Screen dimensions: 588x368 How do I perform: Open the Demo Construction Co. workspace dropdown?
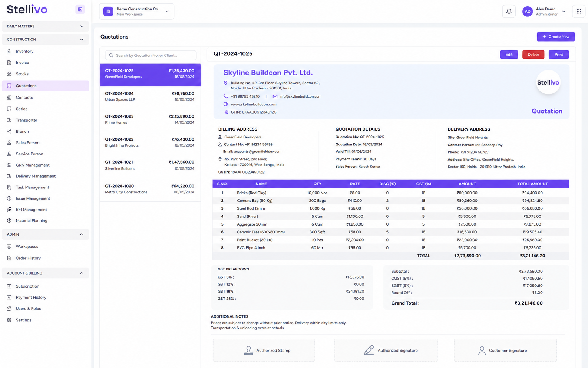click(x=136, y=11)
